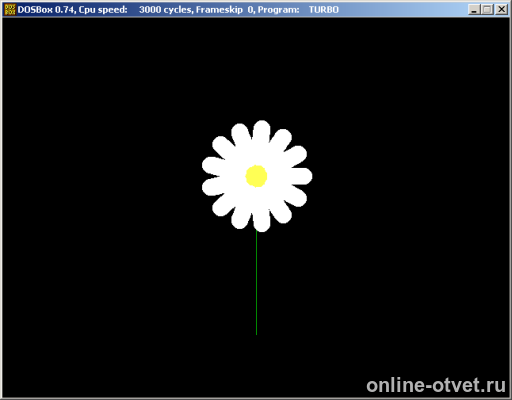Image resolution: width=512 pixels, height=400 pixels.
Task: Click the DOSBox icon in title bar
Action: point(10,9)
